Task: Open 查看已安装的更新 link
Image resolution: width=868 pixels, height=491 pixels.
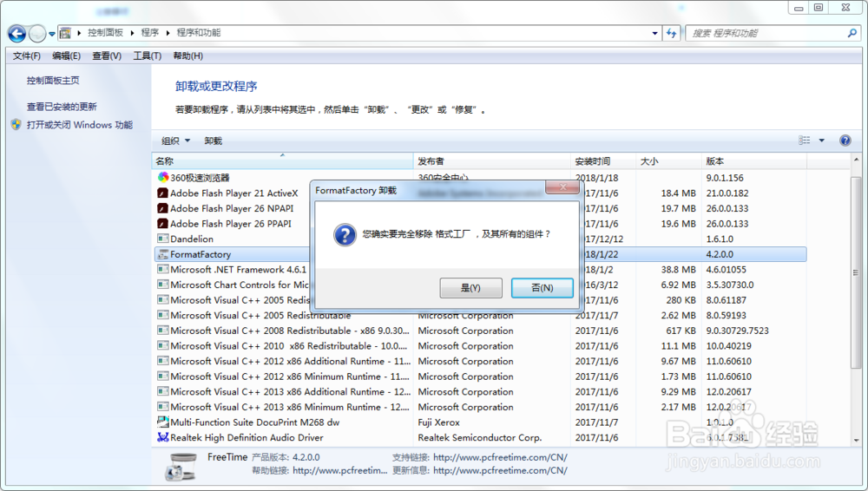Action: point(62,107)
